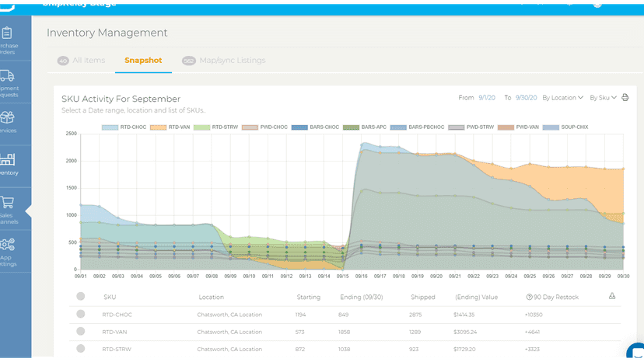644x362 pixels.
Task: Open Purchase Orders clipboard icon in sidebar
Action: 7,33
